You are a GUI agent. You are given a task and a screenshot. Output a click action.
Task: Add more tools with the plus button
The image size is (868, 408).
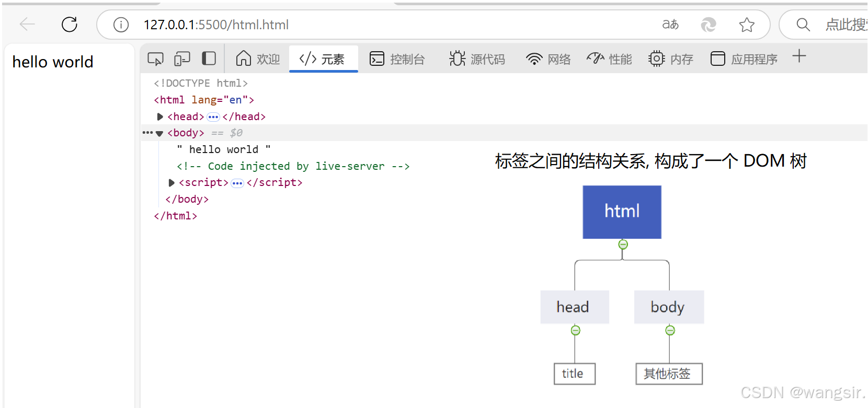pyautogui.click(x=799, y=56)
